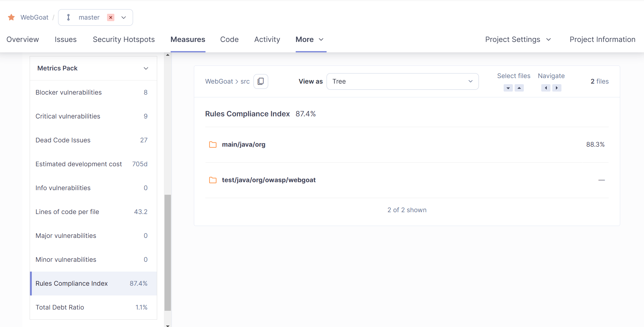Go to the Overview tab
Viewport: 644px width, 327px height.
point(23,39)
